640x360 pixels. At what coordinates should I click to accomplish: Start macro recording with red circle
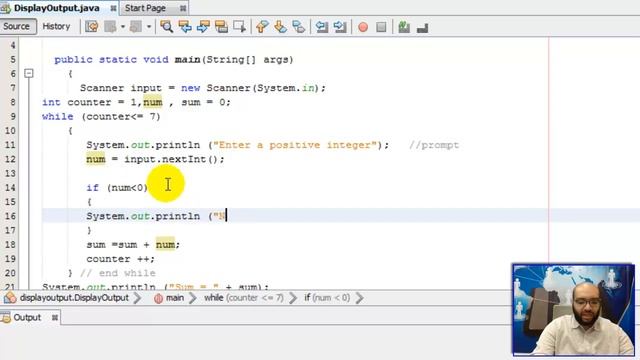pyautogui.click(x=363, y=27)
